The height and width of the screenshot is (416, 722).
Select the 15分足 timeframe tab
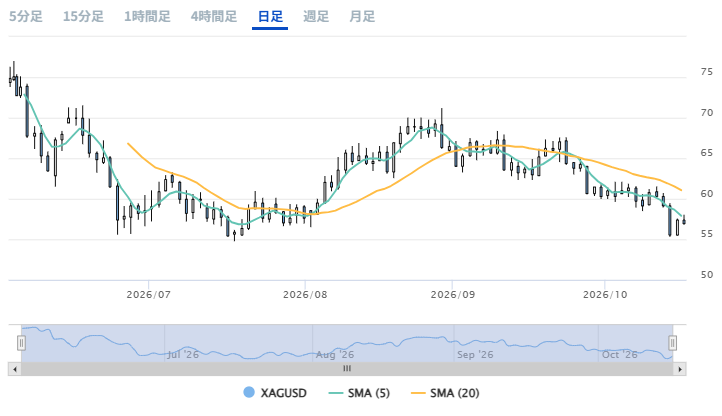(83, 17)
